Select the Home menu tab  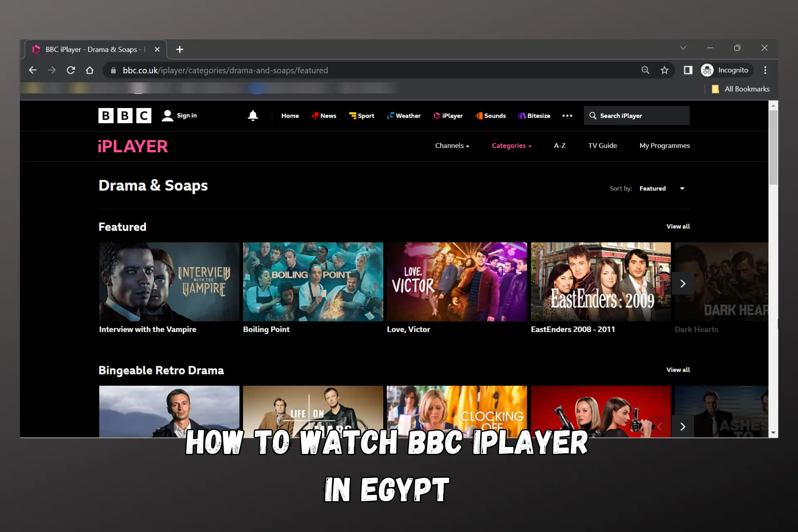click(x=290, y=116)
